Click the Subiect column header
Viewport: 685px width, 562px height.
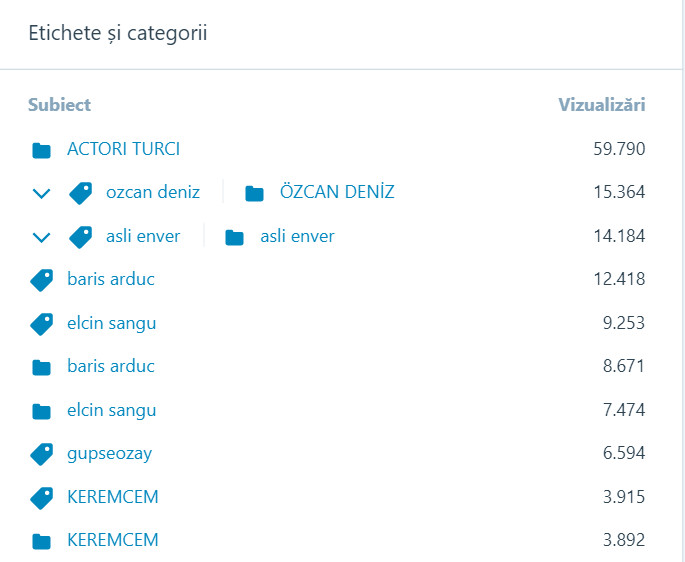pos(59,104)
